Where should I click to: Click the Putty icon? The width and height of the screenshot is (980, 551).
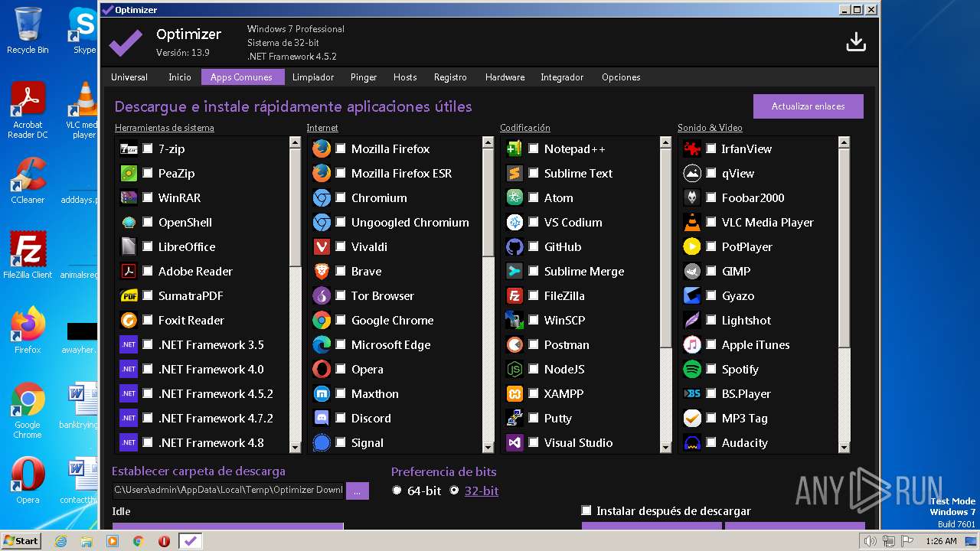click(514, 419)
